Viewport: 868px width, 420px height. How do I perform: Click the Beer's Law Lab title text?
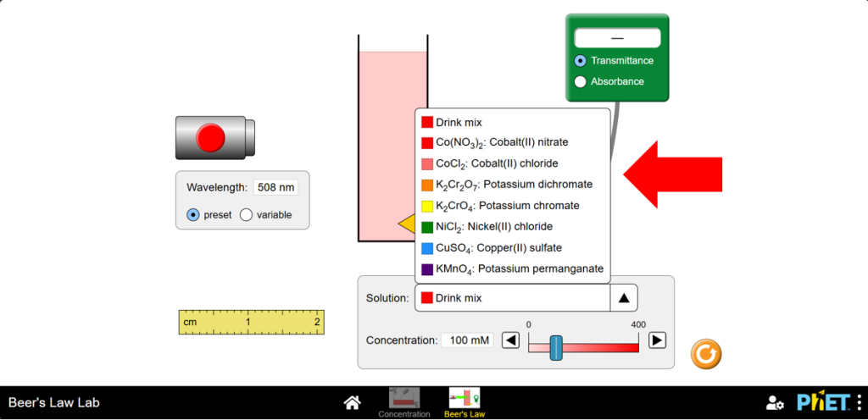point(53,402)
